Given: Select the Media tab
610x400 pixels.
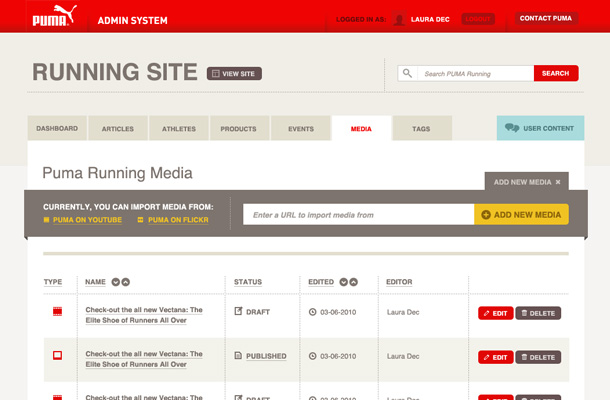Looking at the screenshot, I should (x=361, y=128).
